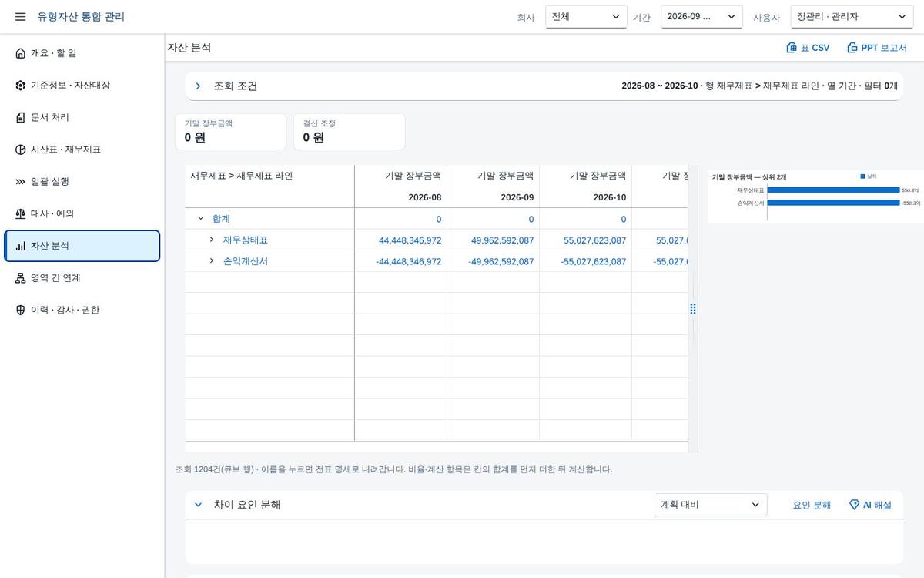Open the 회사 전체 dropdown
This screenshot has width=924, height=578.
(586, 16)
